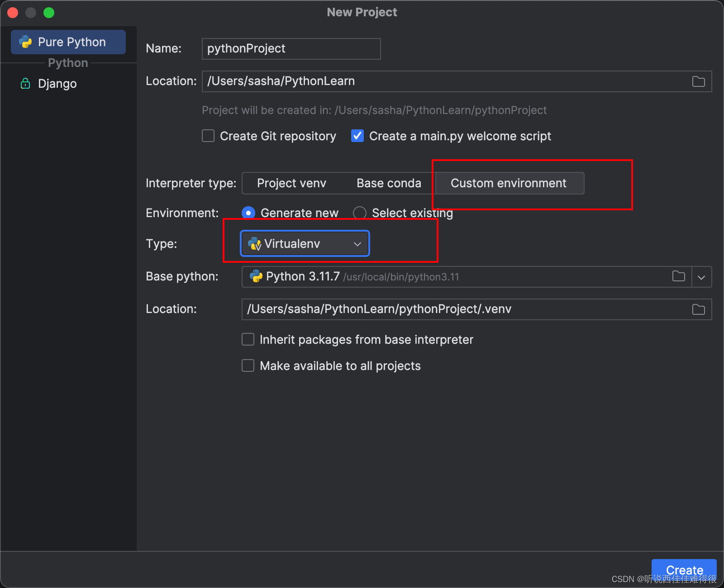Browse folder for project Location field
Image resolution: width=724 pixels, height=588 pixels.
point(699,81)
